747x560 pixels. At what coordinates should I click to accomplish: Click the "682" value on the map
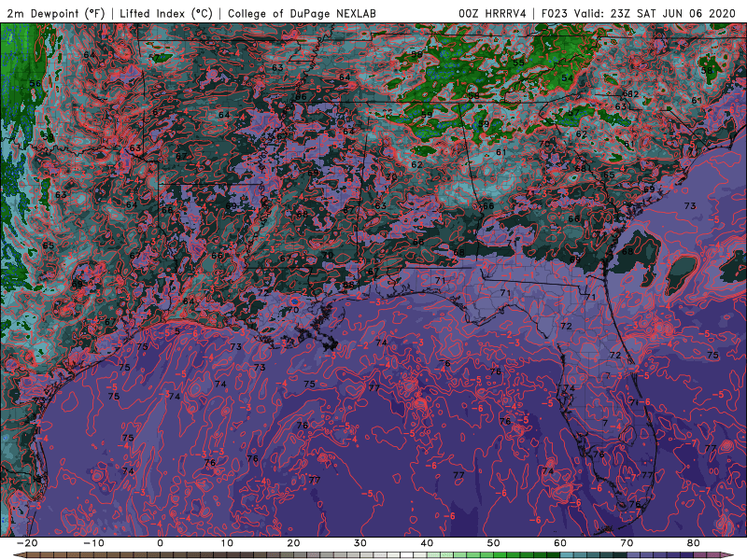[x=630, y=94]
